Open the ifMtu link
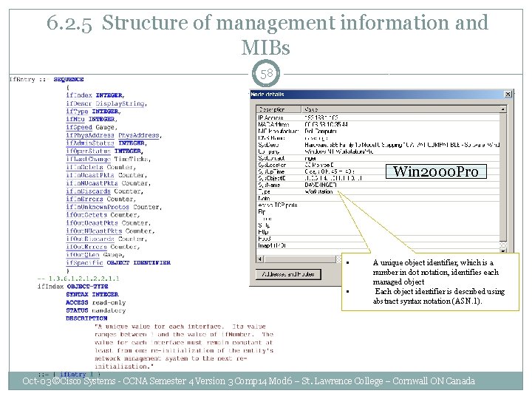This screenshot has height=399, width=532. (x=75, y=119)
